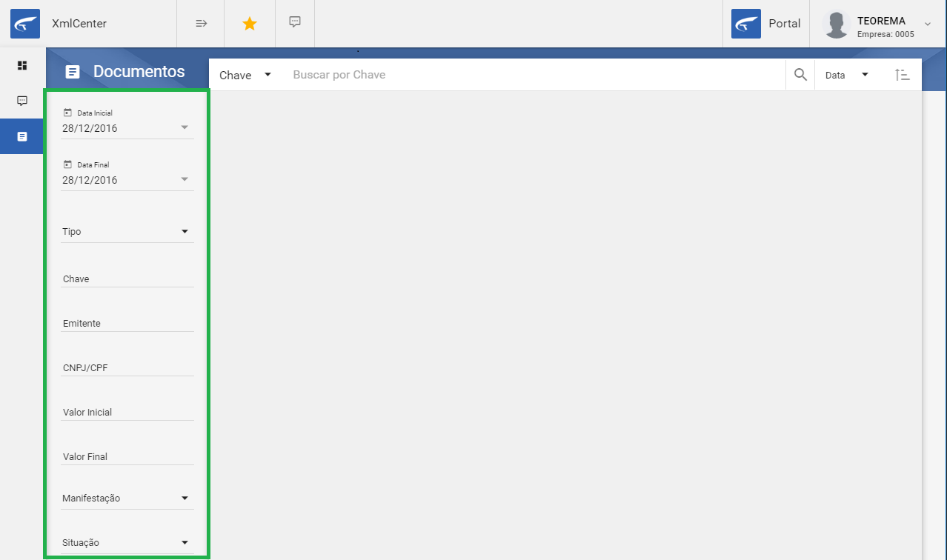Expand the Tipo dropdown

127,232
